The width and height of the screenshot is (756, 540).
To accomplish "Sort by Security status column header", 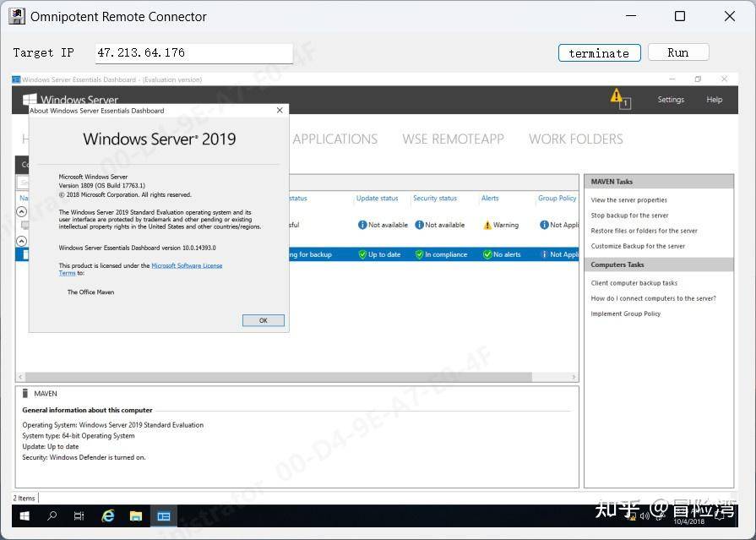I will (x=435, y=198).
